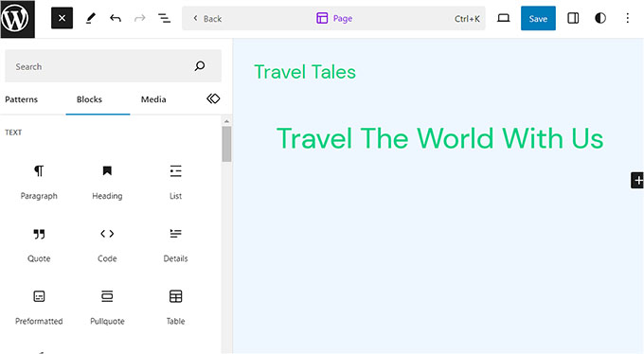This screenshot has width=644, height=354.
Task: Switch to the Patterns tab
Action: 22,99
